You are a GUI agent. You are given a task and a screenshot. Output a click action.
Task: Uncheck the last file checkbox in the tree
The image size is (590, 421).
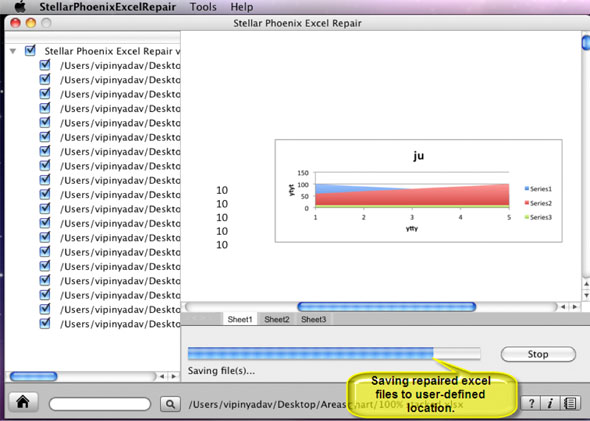click(x=45, y=323)
